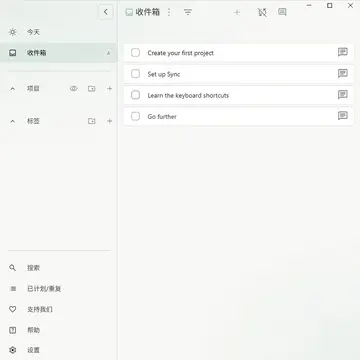The image size is (360, 360).
Task: Click the heart icon in sidebar
Action: point(13,309)
